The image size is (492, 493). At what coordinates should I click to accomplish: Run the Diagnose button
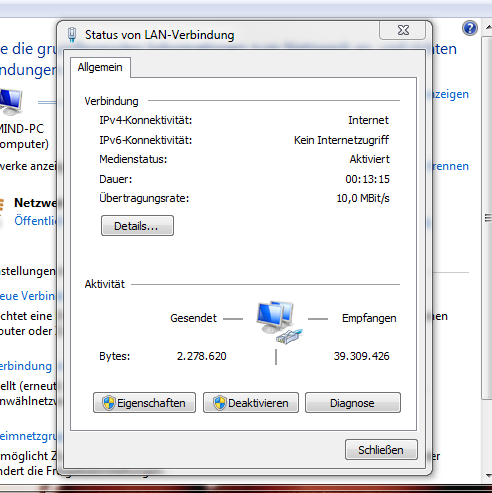(353, 403)
